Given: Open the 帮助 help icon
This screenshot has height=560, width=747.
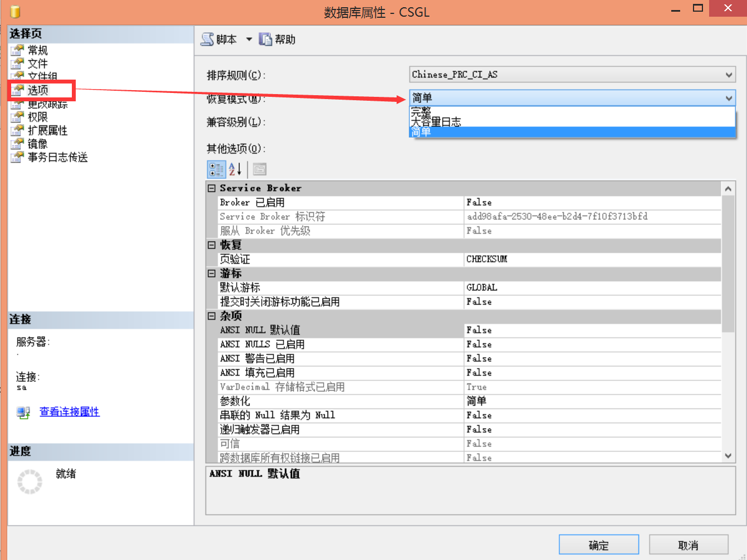Looking at the screenshot, I should [266, 40].
